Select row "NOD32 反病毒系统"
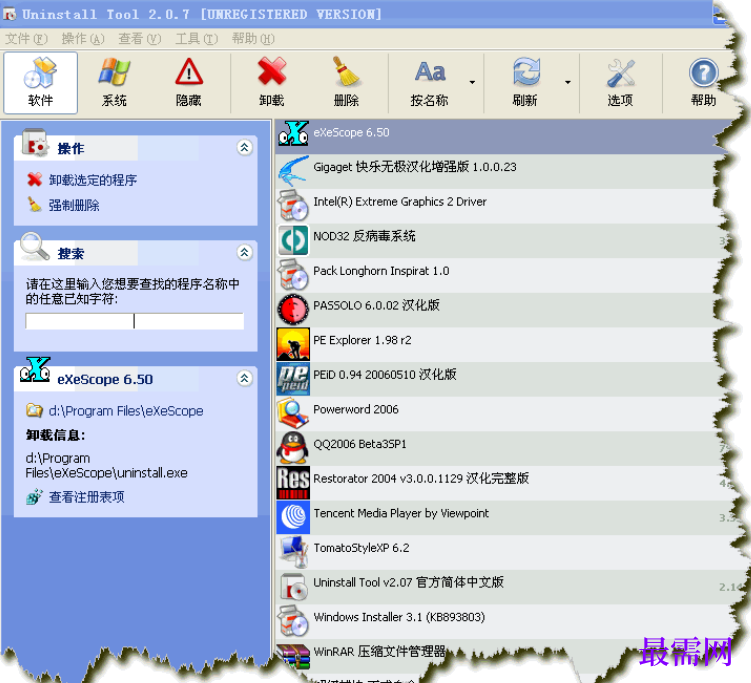 point(501,240)
